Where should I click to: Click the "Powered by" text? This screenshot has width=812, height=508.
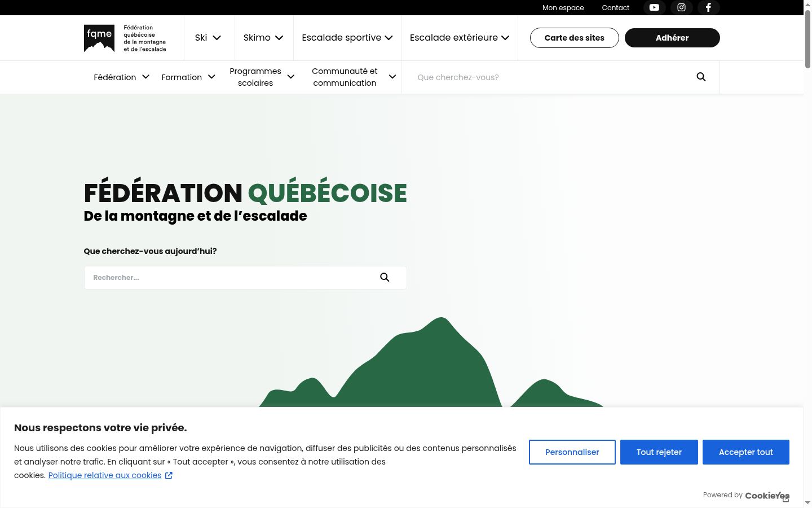(722, 495)
